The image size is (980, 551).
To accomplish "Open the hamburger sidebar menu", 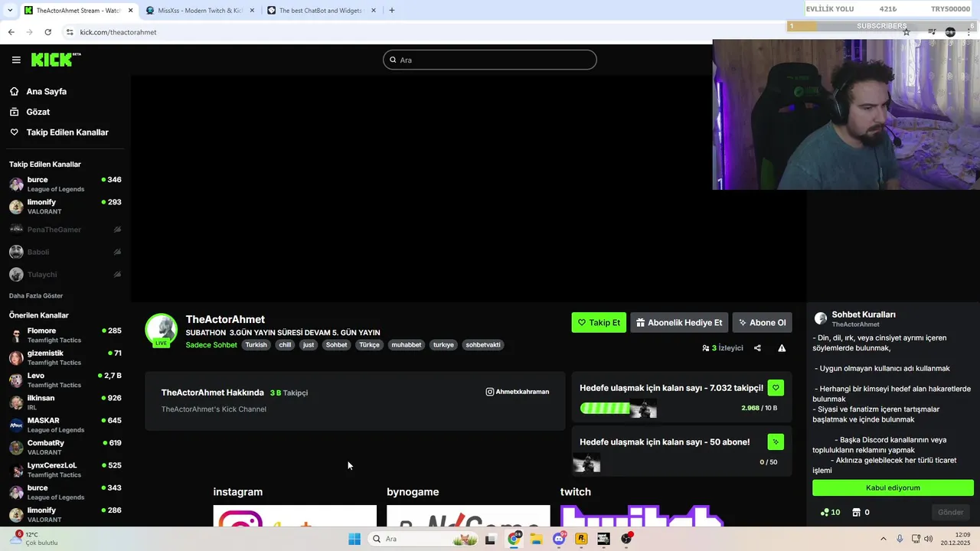I will tap(16, 60).
